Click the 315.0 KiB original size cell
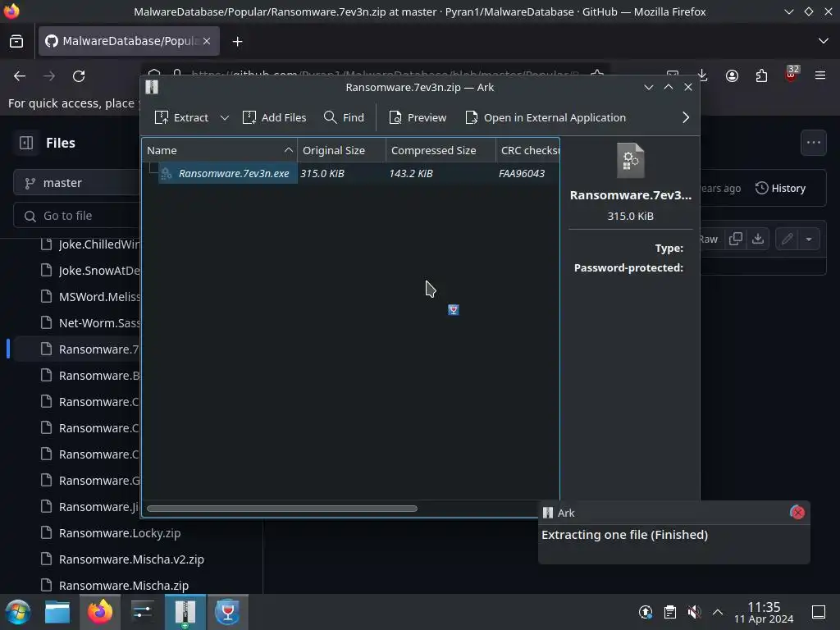Viewport: 840px width, 630px height. tap(322, 173)
